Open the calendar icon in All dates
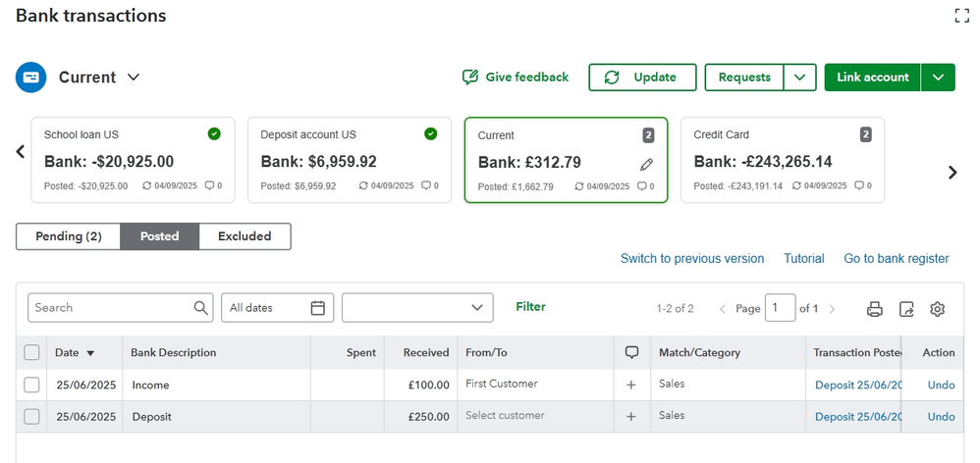Image resolution: width=980 pixels, height=463 pixels. 317,308
